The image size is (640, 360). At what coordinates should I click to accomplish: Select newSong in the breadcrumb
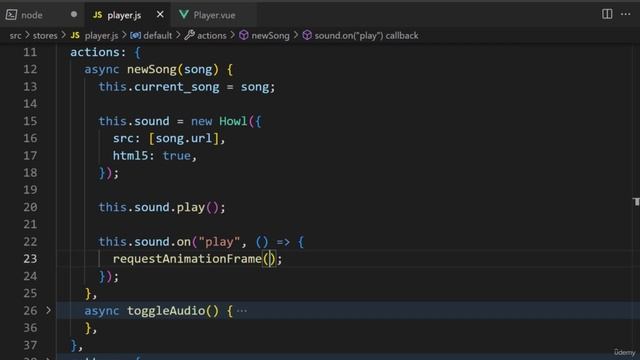pos(270,36)
